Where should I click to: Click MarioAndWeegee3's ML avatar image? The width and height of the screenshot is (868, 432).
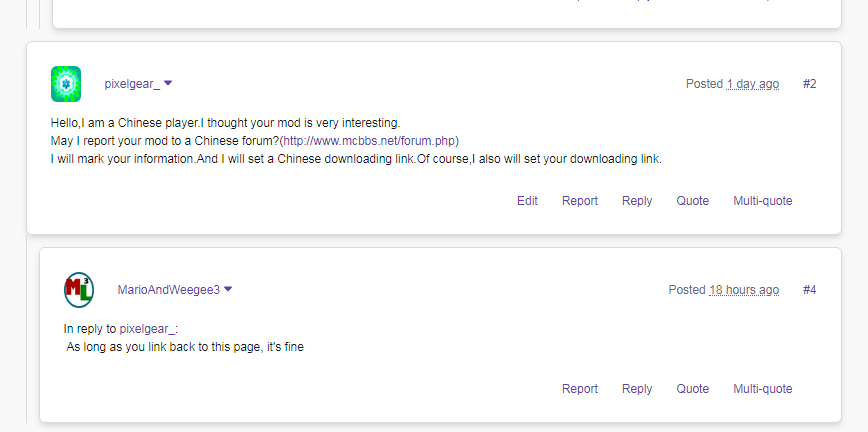[x=79, y=290]
